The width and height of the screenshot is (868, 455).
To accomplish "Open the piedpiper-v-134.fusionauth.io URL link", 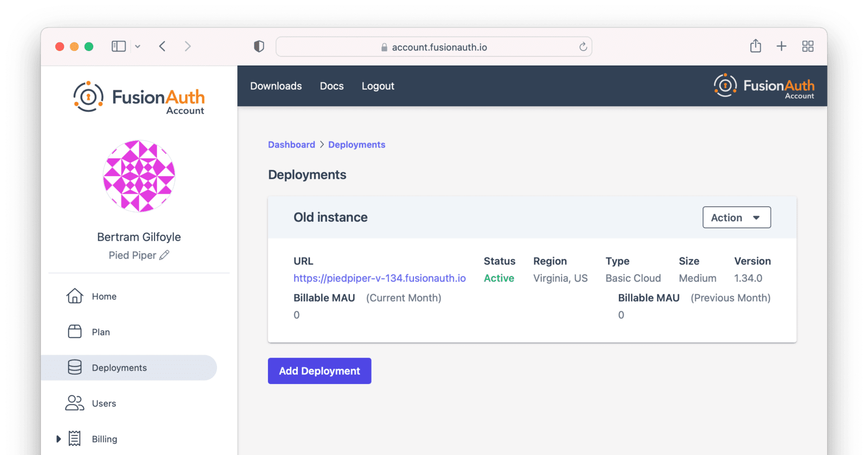I will pyautogui.click(x=380, y=278).
